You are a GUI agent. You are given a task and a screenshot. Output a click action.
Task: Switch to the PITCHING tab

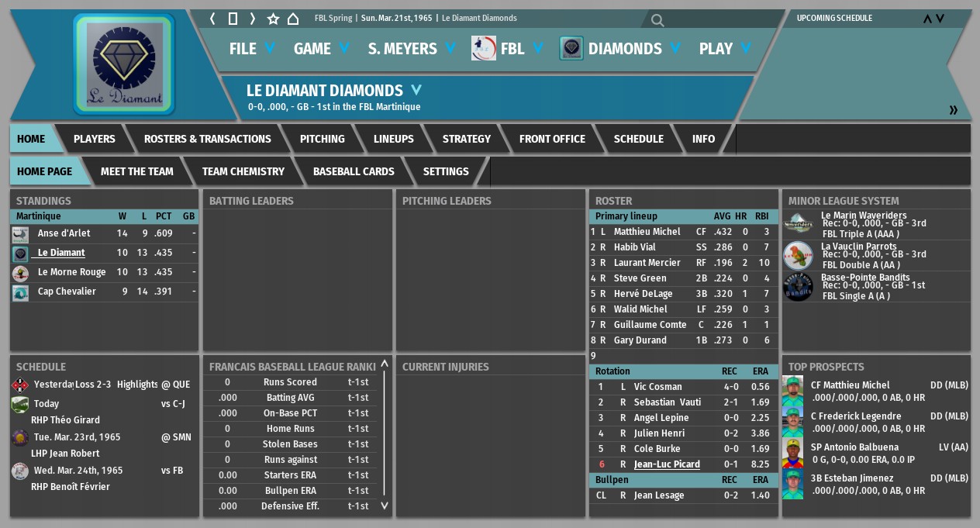point(322,139)
